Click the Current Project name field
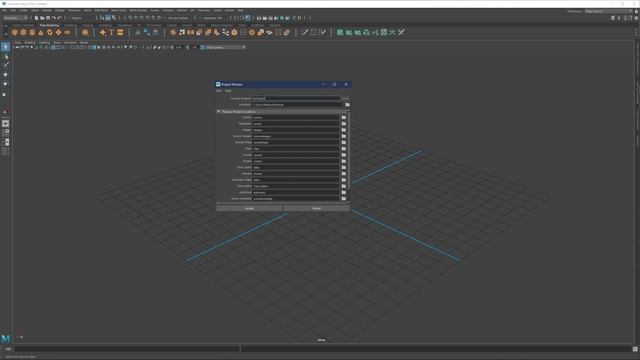The height and width of the screenshot is (360, 640). [296, 98]
